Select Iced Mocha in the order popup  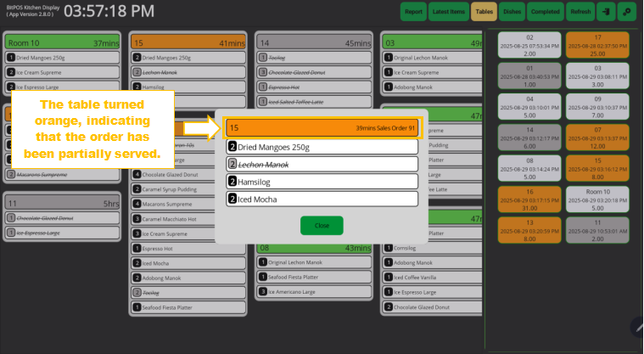point(322,199)
